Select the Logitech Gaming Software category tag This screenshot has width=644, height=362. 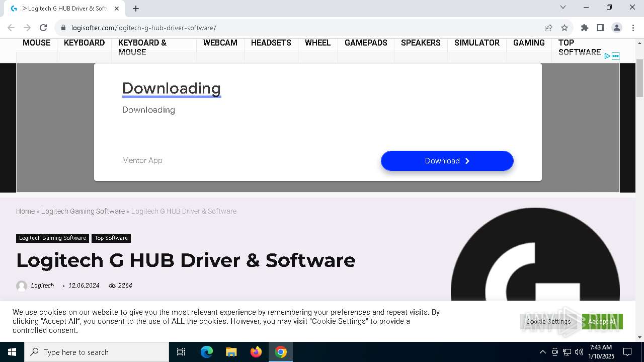tap(52, 238)
